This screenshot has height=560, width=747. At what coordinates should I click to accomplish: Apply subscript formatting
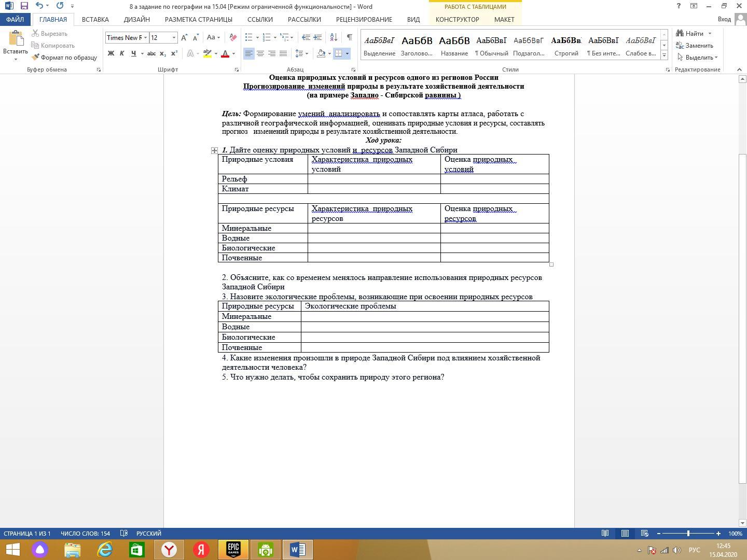click(163, 53)
